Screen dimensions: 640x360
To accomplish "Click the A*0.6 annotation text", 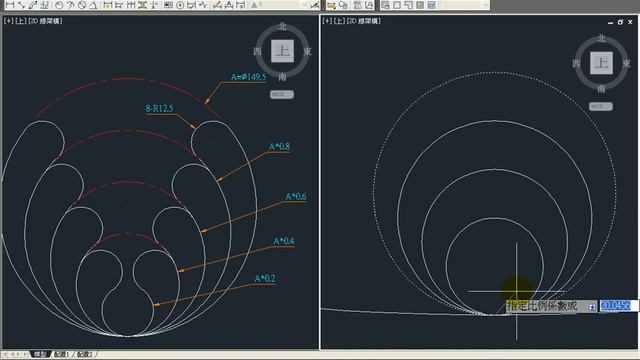I will pyautogui.click(x=296, y=197).
